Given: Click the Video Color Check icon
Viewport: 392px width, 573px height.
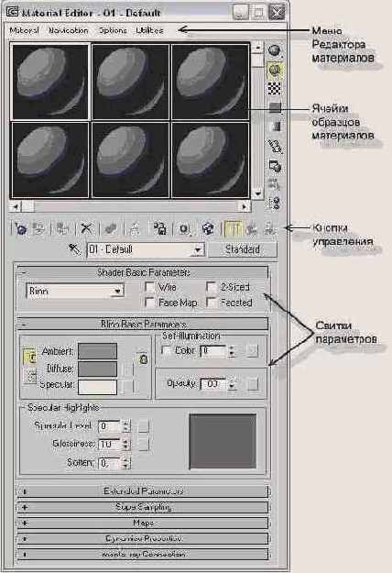Looking at the screenshot, I should [x=275, y=127].
